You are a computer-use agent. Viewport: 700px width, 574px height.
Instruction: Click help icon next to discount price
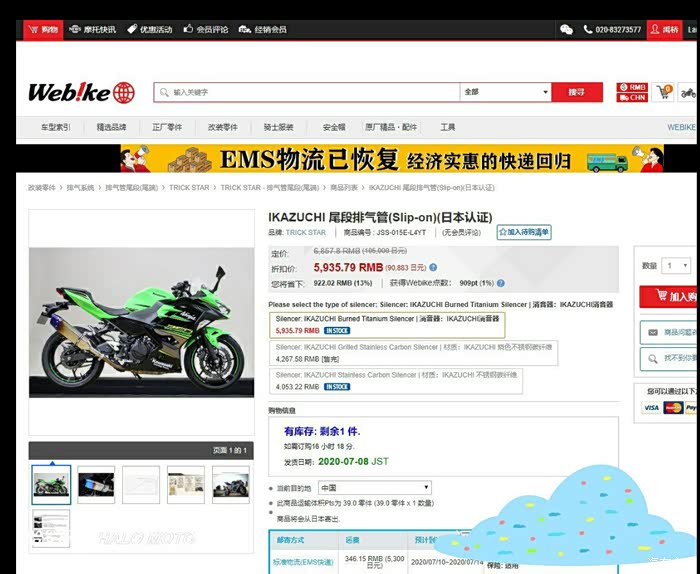click(433, 268)
